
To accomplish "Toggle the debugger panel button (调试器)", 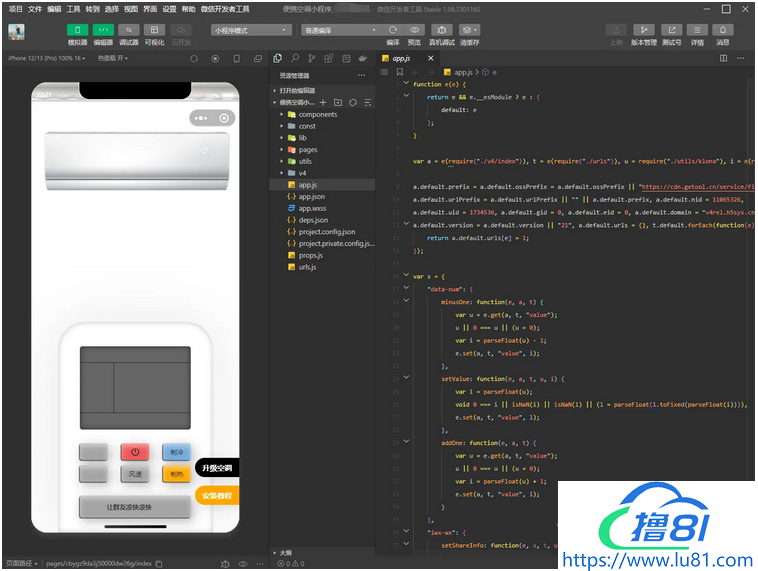I will point(129,30).
